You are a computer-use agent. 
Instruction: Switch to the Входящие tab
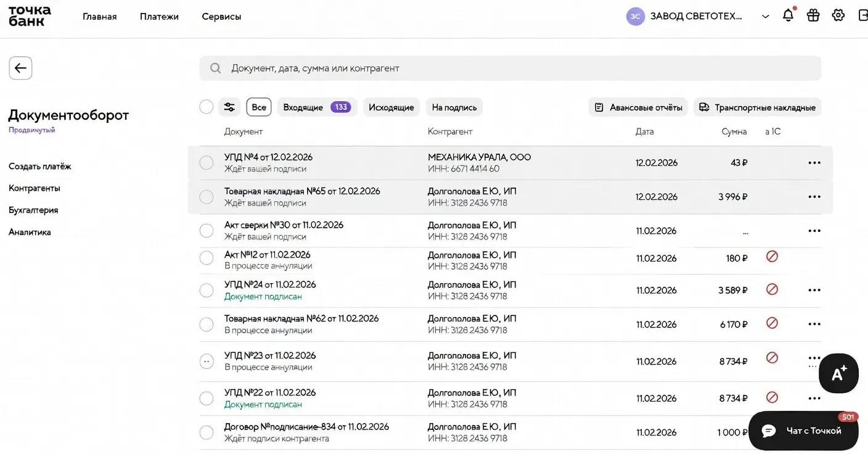(304, 107)
